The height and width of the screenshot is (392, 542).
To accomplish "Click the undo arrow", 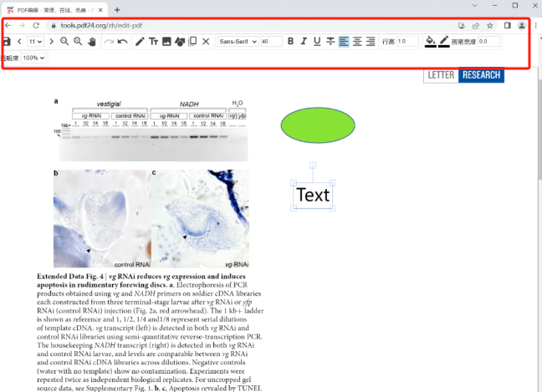I will [122, 42].
